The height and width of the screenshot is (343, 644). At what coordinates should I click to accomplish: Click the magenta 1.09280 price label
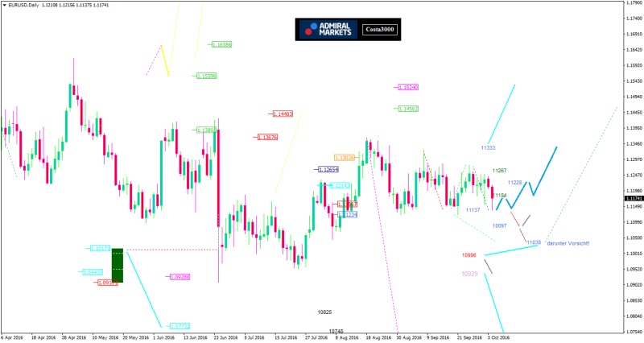coord(180,276)
